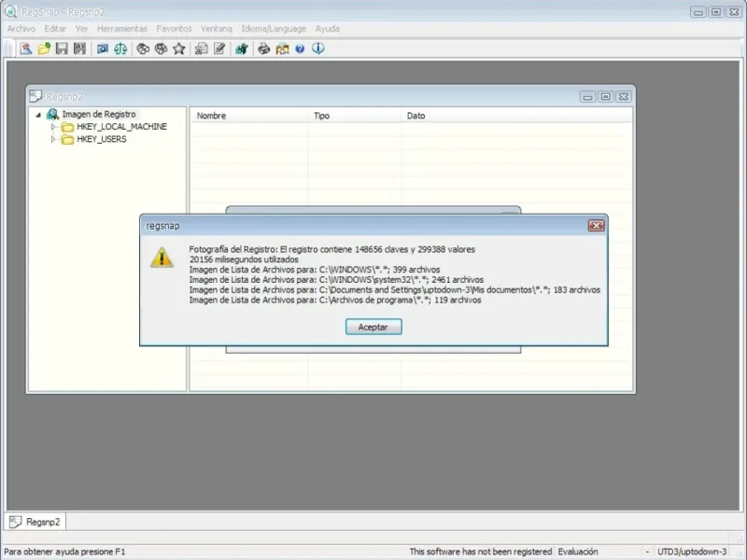Click the line mentioning Archivos de programa
Image resolution: width=747 pixels, height=560 pixels.
coord(335,300)
